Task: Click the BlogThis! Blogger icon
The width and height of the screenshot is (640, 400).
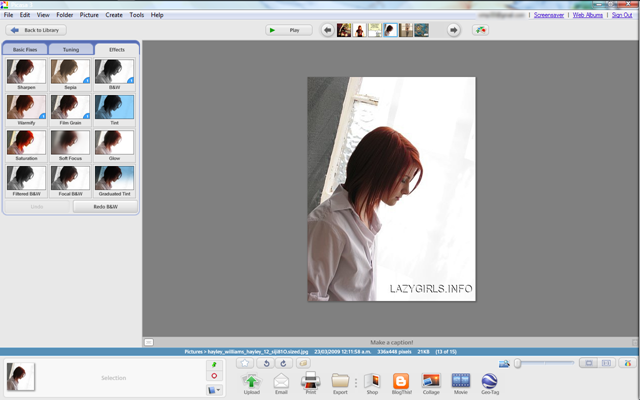Action: 401,381
